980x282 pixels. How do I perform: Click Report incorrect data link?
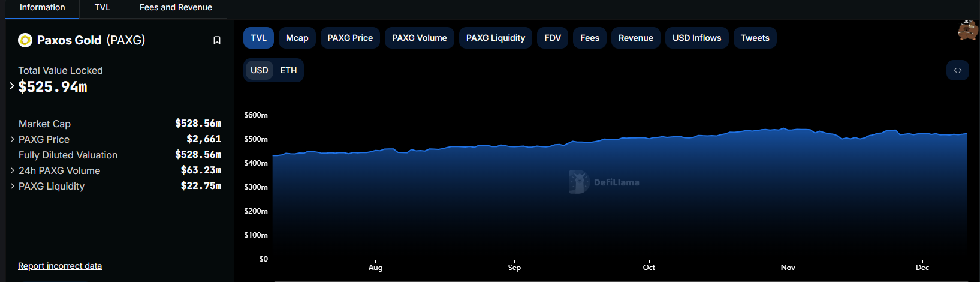[60, 266]
